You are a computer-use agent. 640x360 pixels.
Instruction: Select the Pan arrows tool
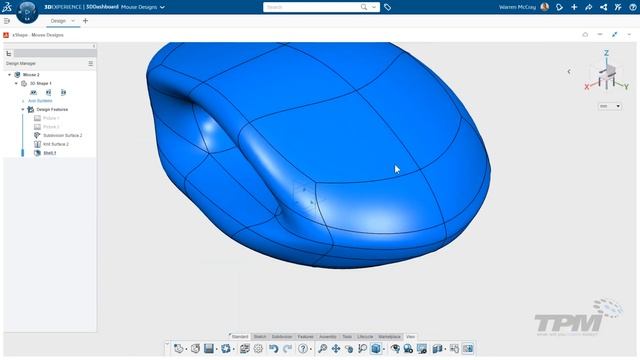click(x=336, y=349)
